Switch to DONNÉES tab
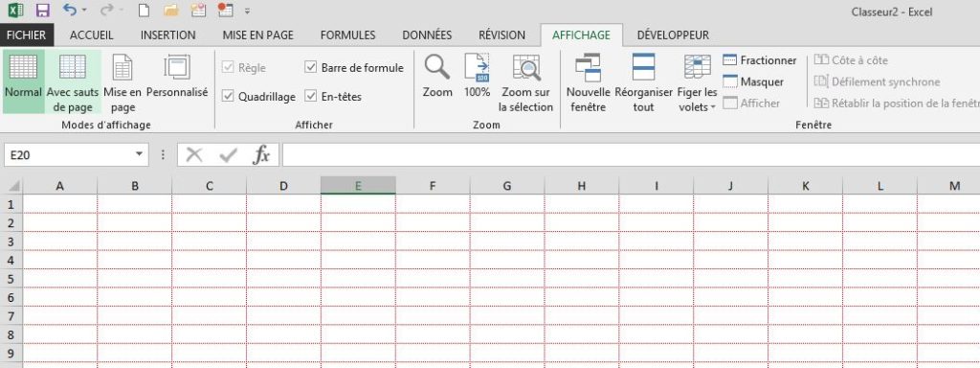This screenshot has height=368, width=980. pos(427,35)
